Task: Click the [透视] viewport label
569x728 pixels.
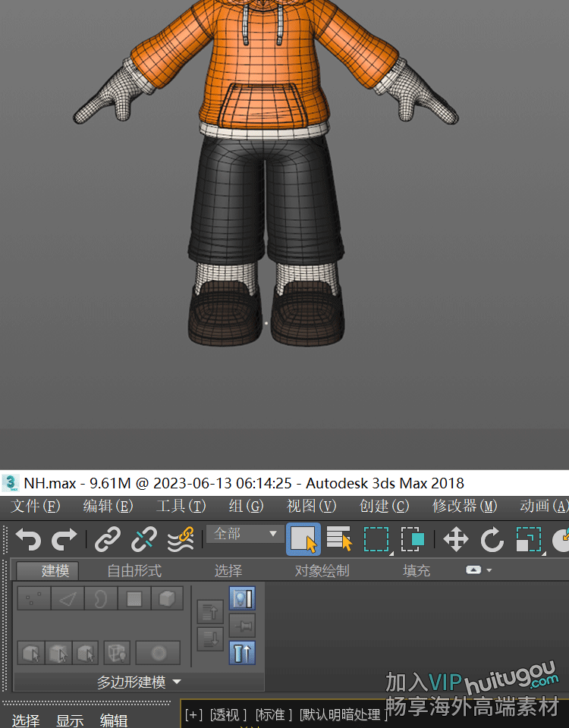Action: (229, 714)
